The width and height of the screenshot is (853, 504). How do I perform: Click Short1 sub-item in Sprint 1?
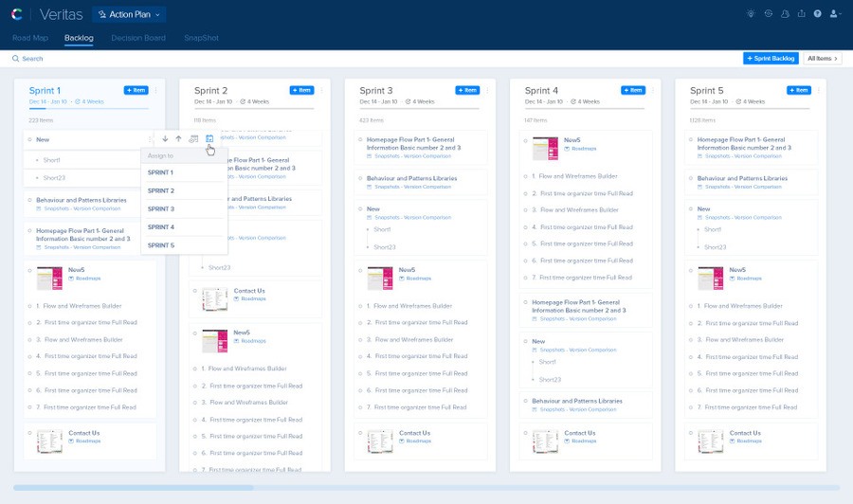point(52,160)
